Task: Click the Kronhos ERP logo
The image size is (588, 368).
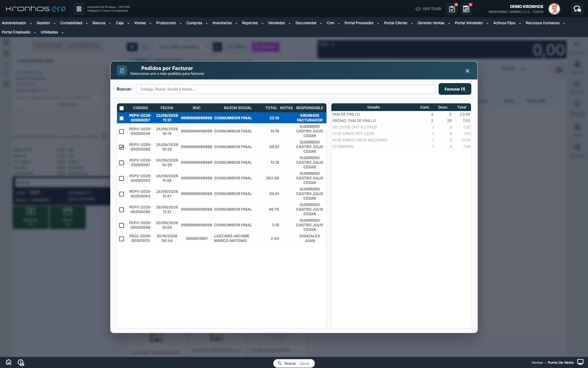Action: (36, 9)
